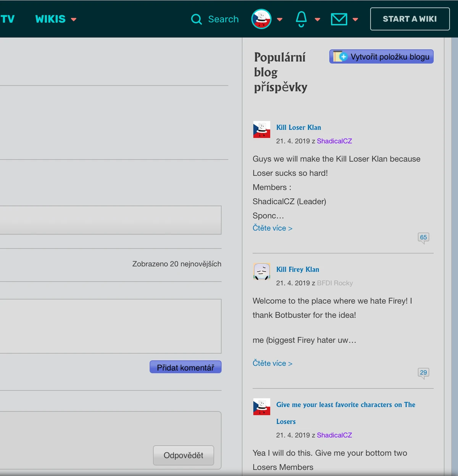Expand the messages envelope dropdown arrow
The height and width of the screenshot is (476, 458).
[355, 19]
